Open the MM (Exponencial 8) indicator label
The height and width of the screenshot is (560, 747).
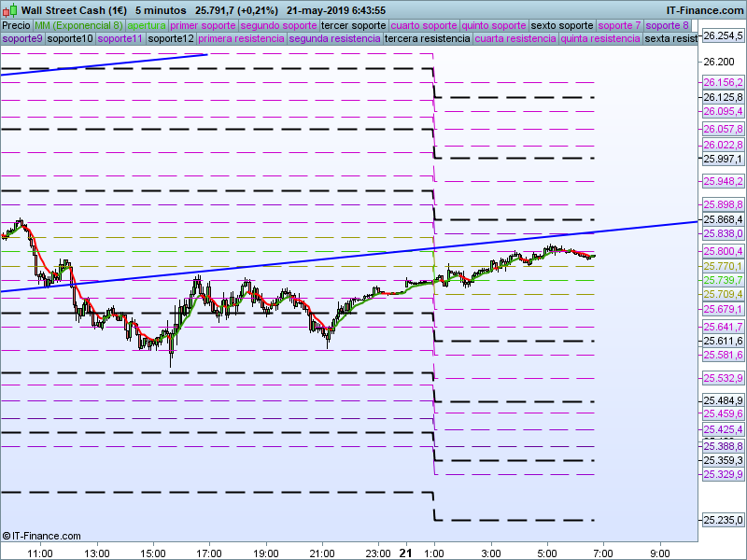[x=78, y=26]
